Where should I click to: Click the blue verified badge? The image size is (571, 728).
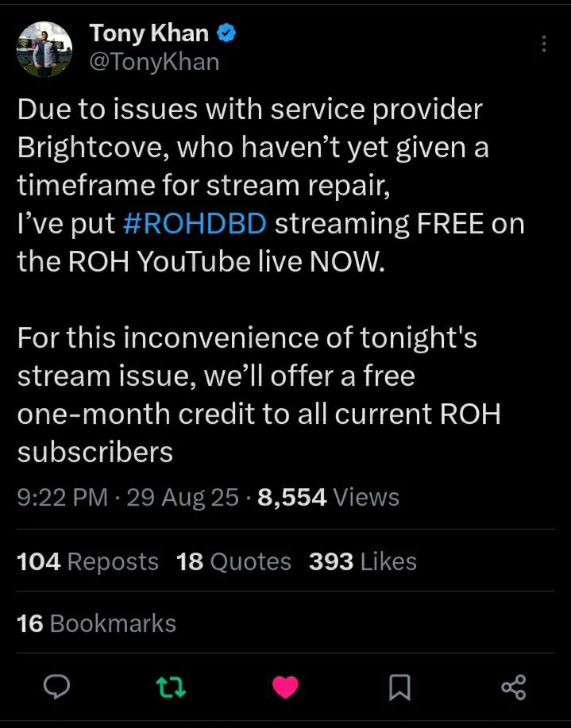click(226, 33)
